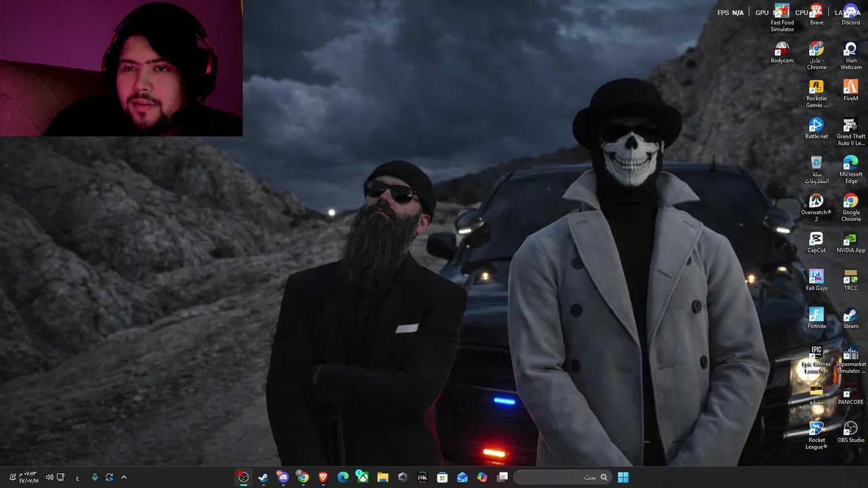
Task: Open Microsoft Store from the taskbar
Action: 442,477
